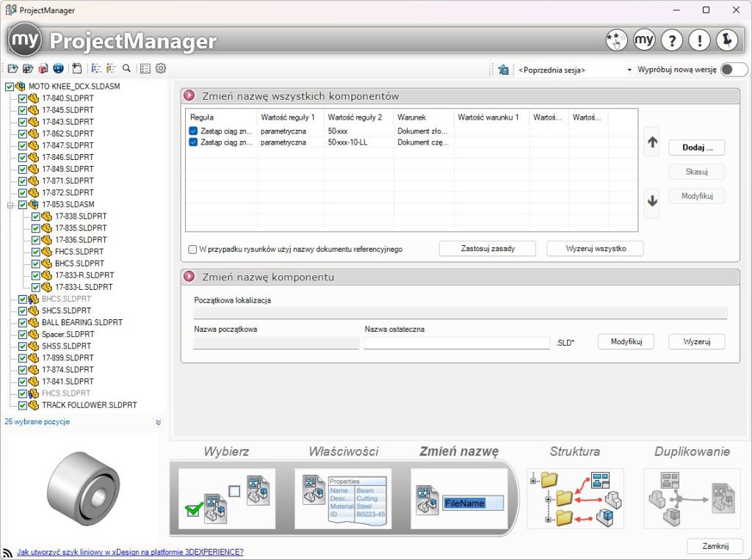
Task: Select 17-899.SLDPRT in the tree
Action: 68,358
